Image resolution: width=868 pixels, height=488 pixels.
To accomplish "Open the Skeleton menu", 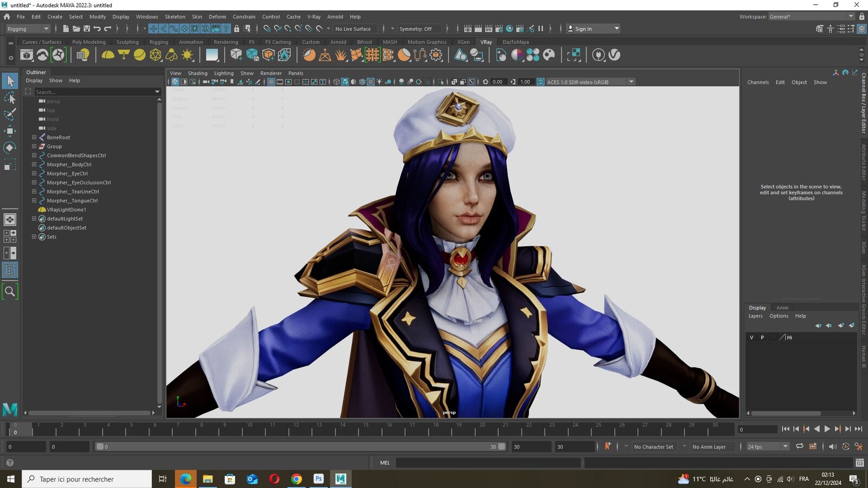I will (175, 17).
